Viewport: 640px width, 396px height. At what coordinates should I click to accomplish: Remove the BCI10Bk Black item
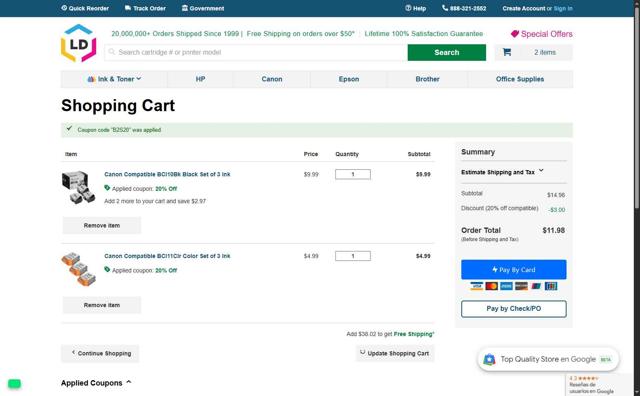[x=102, y=225]
